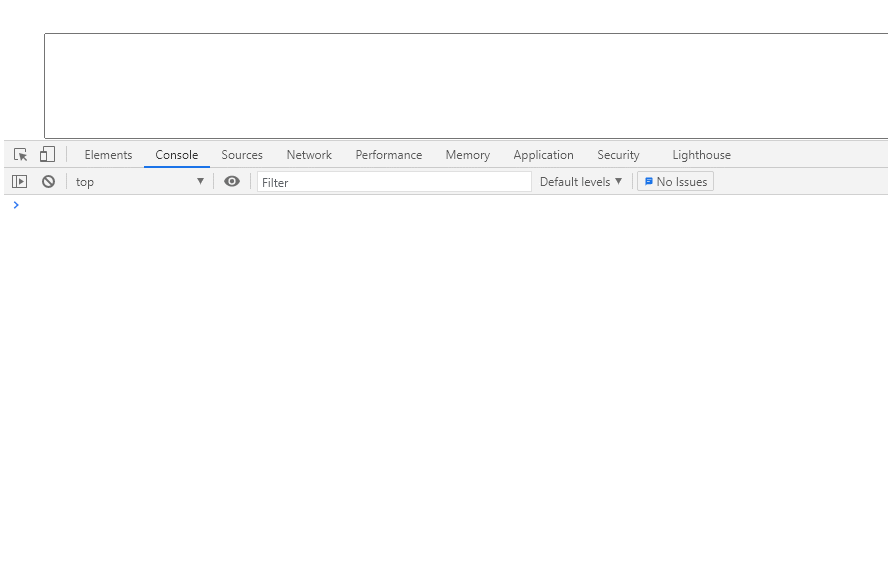Activate the inspect element picker icon
The image size is (888, 574).
pos(20,155)
